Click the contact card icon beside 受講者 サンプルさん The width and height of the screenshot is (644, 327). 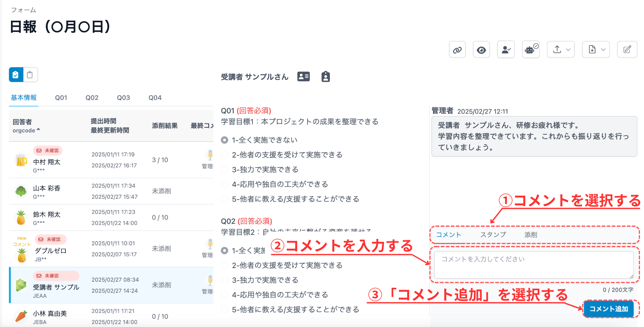pos(303,76)
